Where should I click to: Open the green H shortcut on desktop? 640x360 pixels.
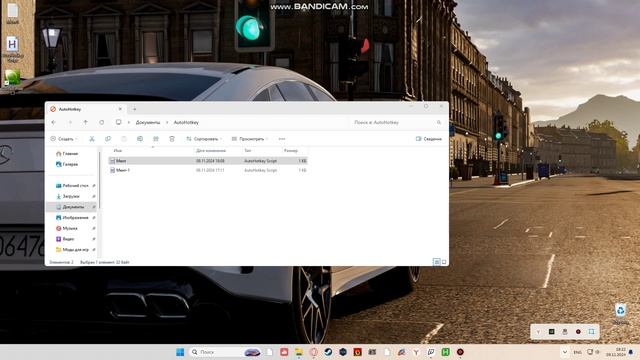tap(12, 48)
